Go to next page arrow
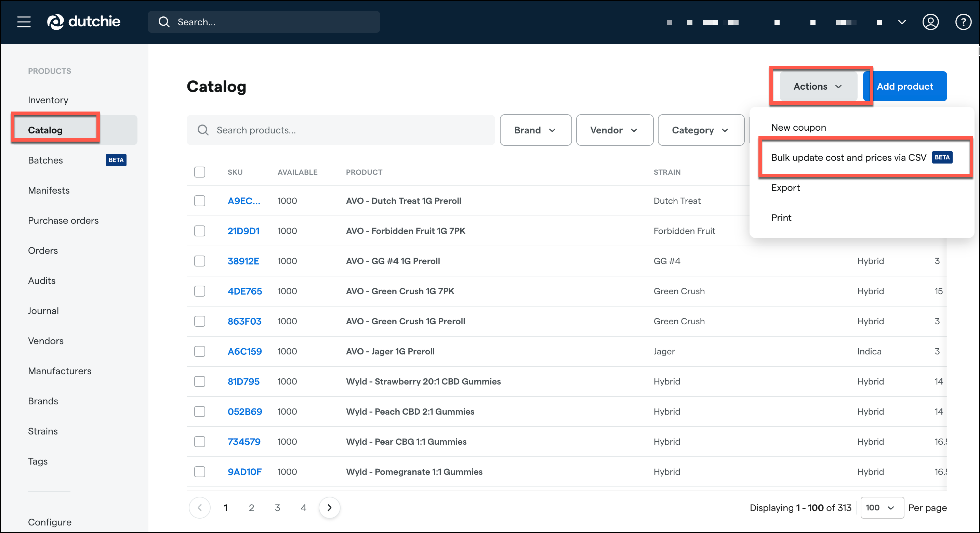Viewport: 980px width, 533px height. (329, 507)
